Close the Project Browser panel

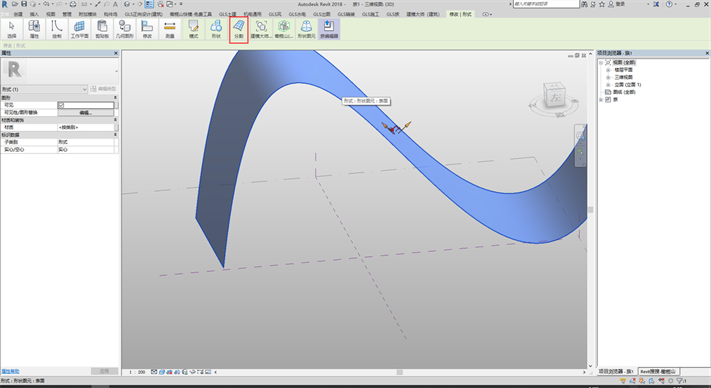click(x=707, y=53)
